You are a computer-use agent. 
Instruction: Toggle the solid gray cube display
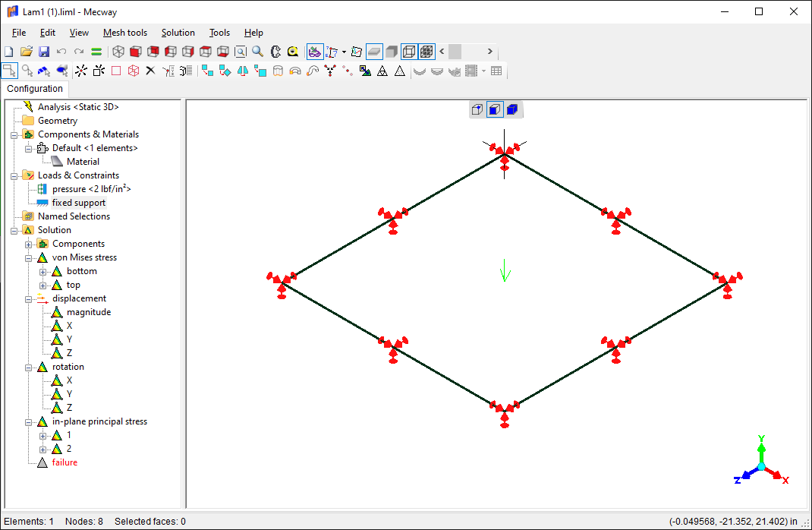pos(392,52)
